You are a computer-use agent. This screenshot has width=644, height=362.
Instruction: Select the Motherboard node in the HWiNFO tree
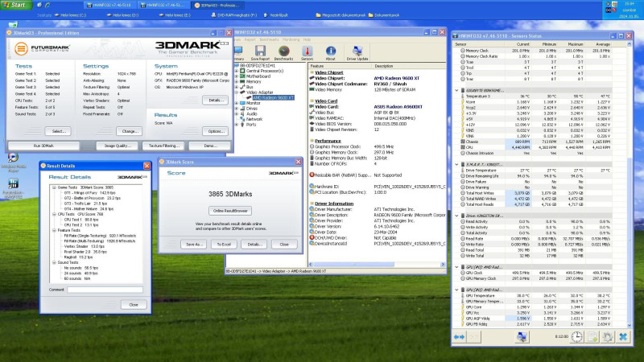[x=258, y=76]
